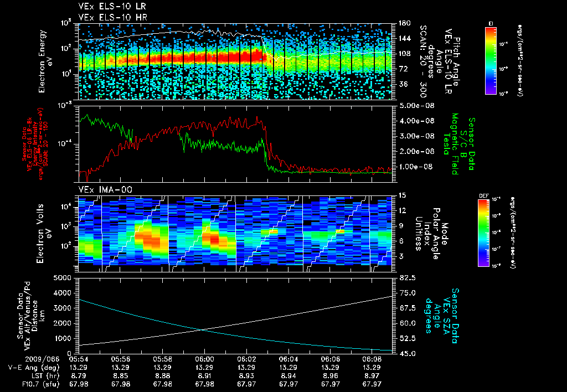Click the red "VEx ELS-06" energy intensity label
The image size is (567, 392).
36,144
